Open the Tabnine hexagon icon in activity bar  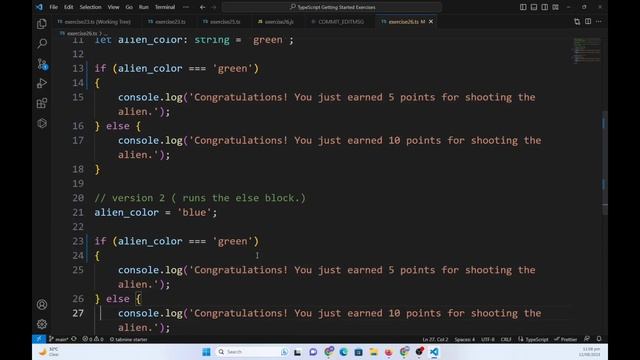(42, 123)
